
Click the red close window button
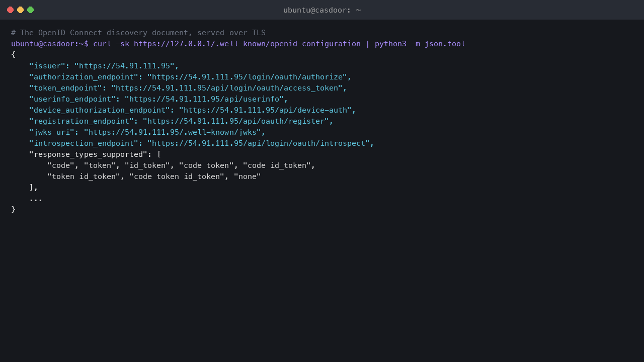point(10,10)
